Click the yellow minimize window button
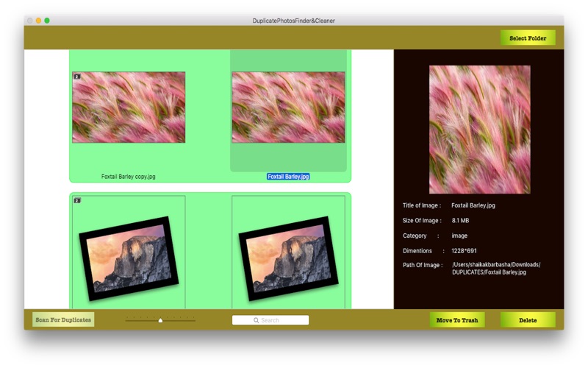 click(38, 21)
